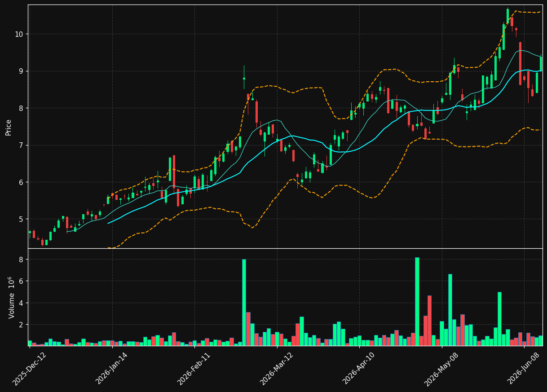Image resolution: width=547 pixels, height=392 pixels.
Task: Select the 6 tick on the Price axis
Action: pos(22,182)
